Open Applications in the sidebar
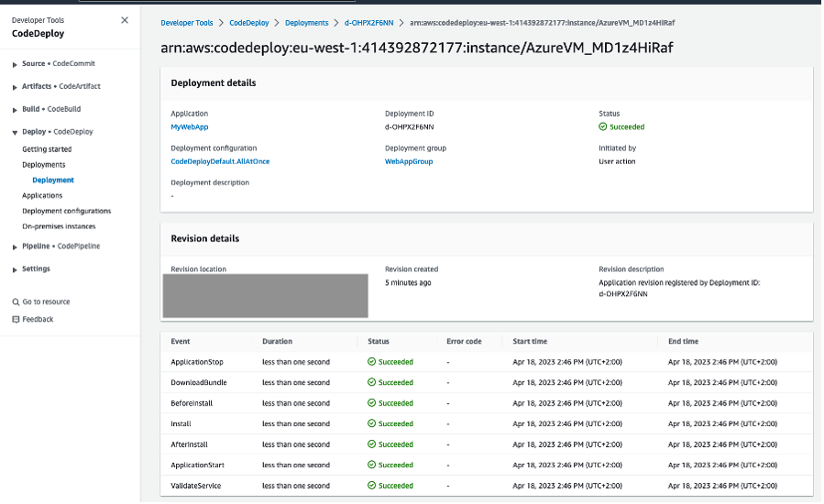The width and height of the screenshot is (824, 504). click(x=42, y=195)
